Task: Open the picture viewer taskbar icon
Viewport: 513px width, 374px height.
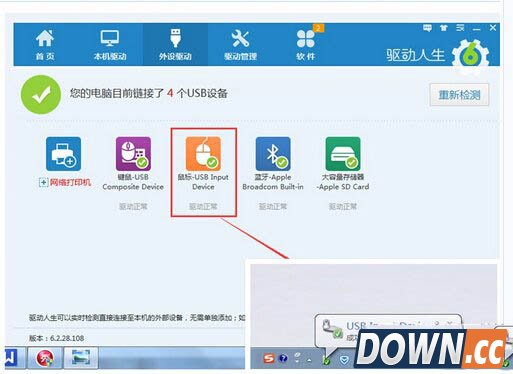Action: pos(81,358)
